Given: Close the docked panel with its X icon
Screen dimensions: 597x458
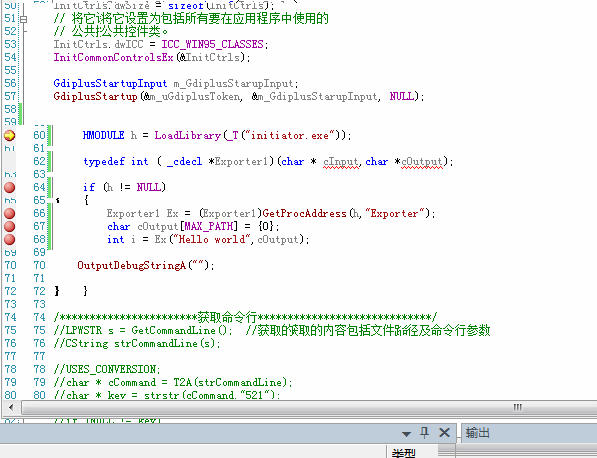Looking at the screenshot, I should point(444,432).
